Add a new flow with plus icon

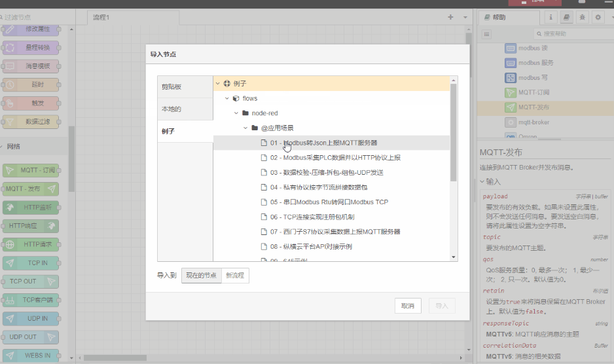pyautogui.click(x=450, y=17)
